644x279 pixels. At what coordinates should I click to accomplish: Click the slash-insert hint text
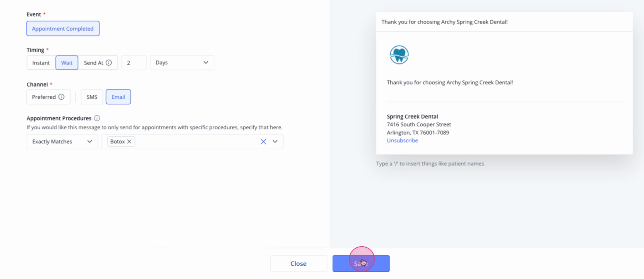(x=430, y=164)
